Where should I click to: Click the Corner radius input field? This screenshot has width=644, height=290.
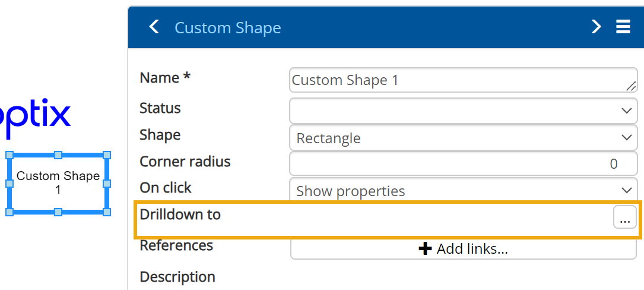click(x=463, y=163)
